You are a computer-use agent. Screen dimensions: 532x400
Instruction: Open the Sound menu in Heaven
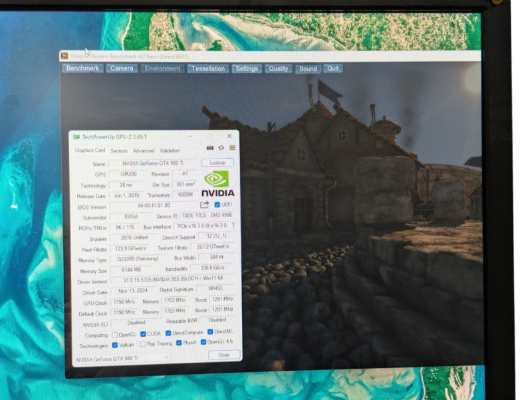308,69
